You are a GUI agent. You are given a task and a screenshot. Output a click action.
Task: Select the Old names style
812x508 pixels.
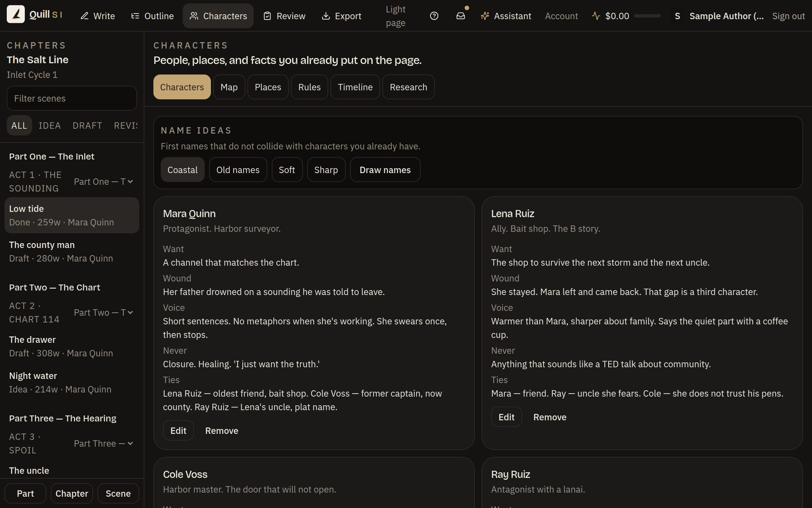coord(238,170)
